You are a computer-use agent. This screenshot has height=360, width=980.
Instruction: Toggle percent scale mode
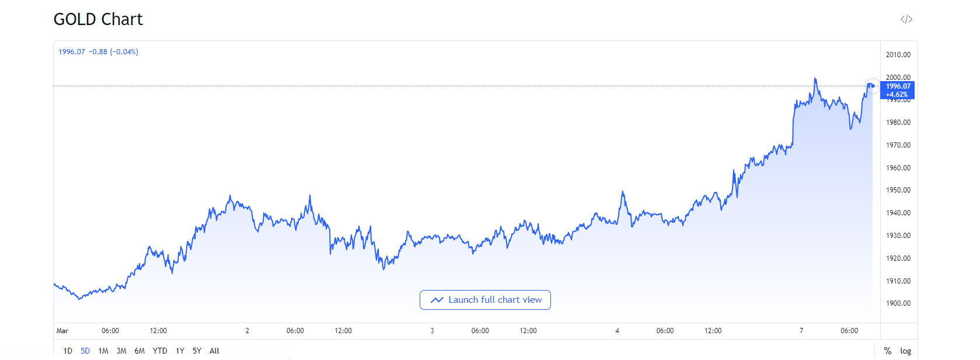888,351
